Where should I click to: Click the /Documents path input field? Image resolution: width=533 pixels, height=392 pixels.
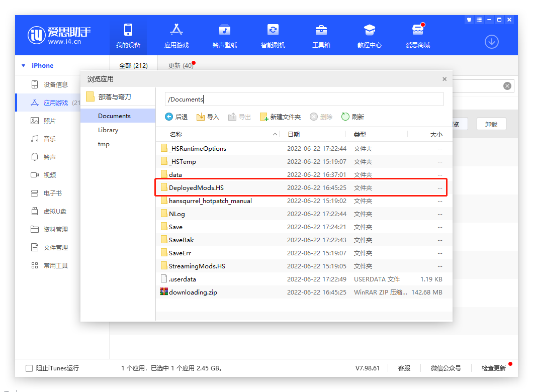click(x=304, y=99)
